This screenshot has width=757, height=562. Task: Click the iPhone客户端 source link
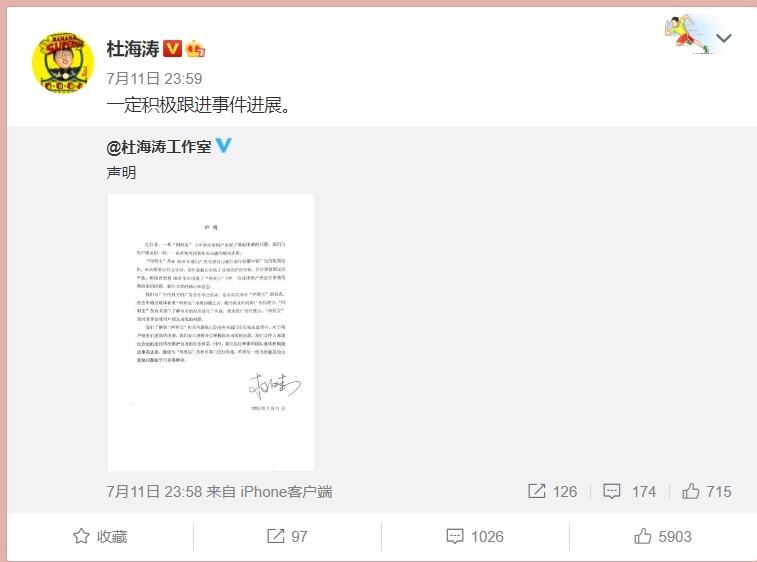click(x=286, y=492)
